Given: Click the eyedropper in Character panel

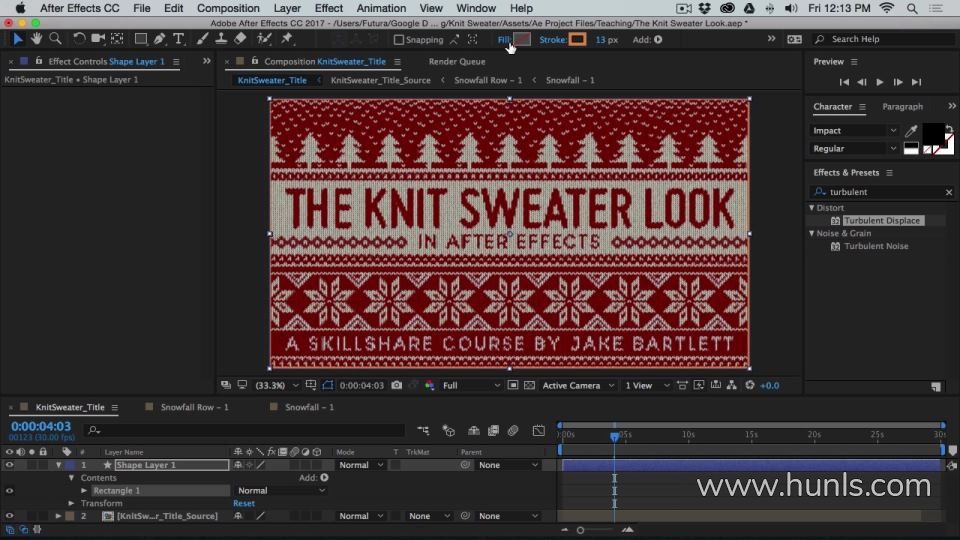Looking at the screenshot, I should (x=911, y=130).
